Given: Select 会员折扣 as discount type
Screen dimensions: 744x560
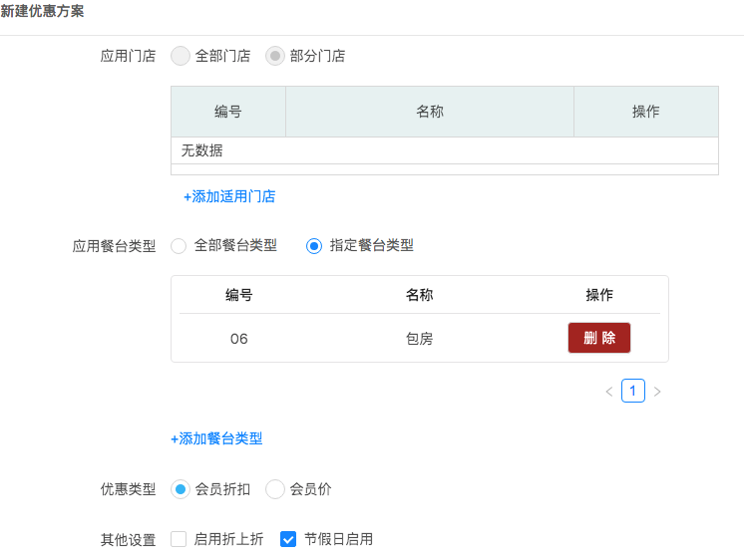Looking at the screenshot, I should [181, 489].
